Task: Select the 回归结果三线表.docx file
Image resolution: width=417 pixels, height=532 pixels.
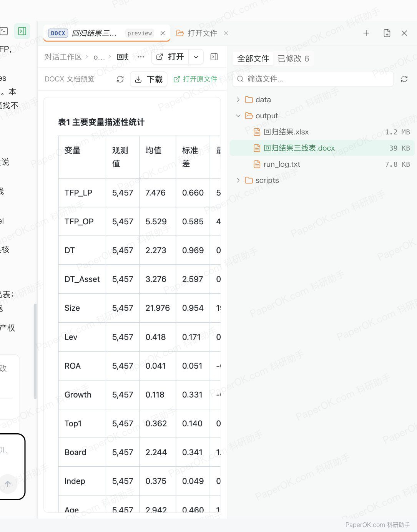Action: [322, 148]
